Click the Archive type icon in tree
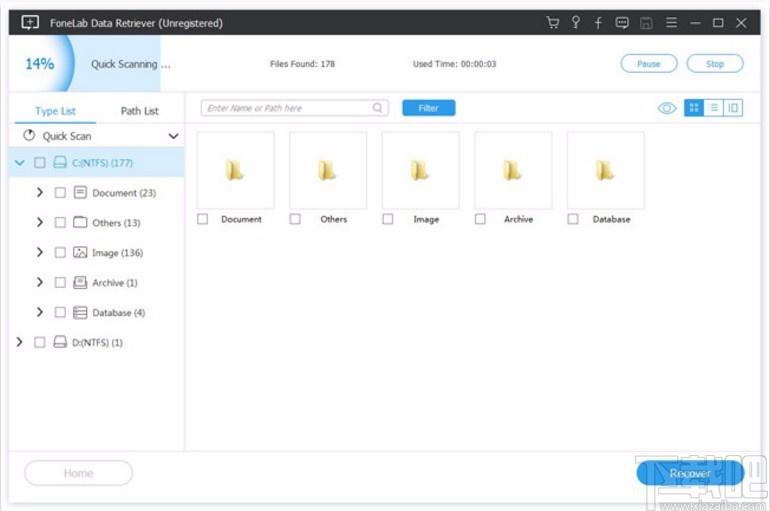Viewport: 770px width, 511px height. 80,282
